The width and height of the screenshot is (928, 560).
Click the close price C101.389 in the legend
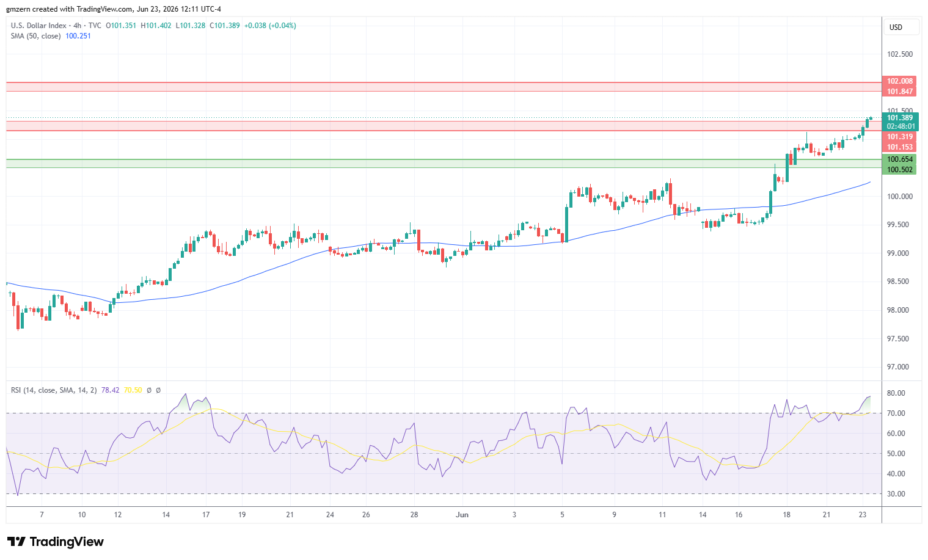[x=225, y=26]
